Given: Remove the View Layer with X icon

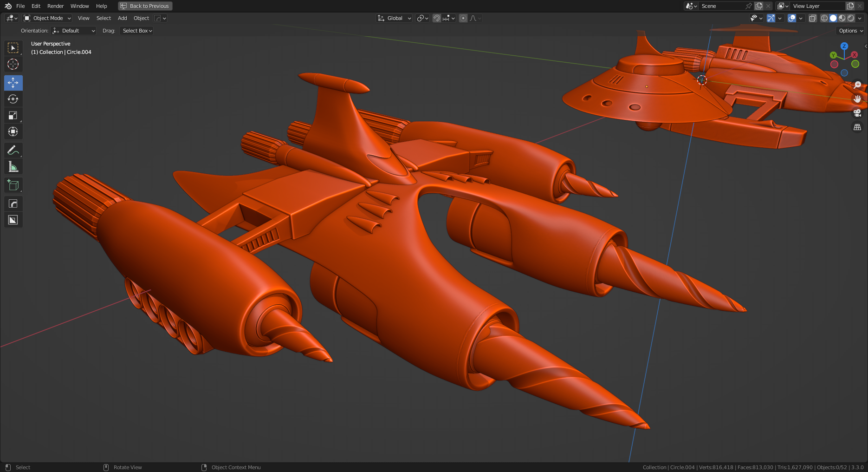Looking at the screenshot, I should 860,6.
